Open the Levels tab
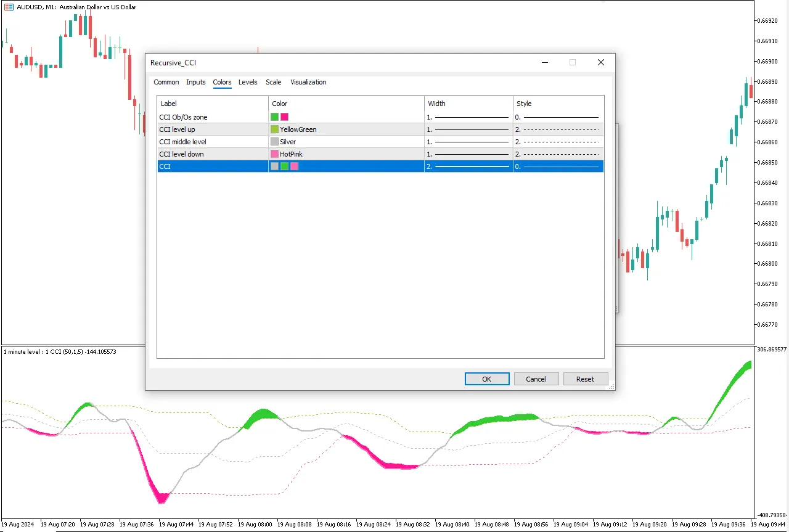The width and height of the screenshot is (789, 532). click(248, 82)
